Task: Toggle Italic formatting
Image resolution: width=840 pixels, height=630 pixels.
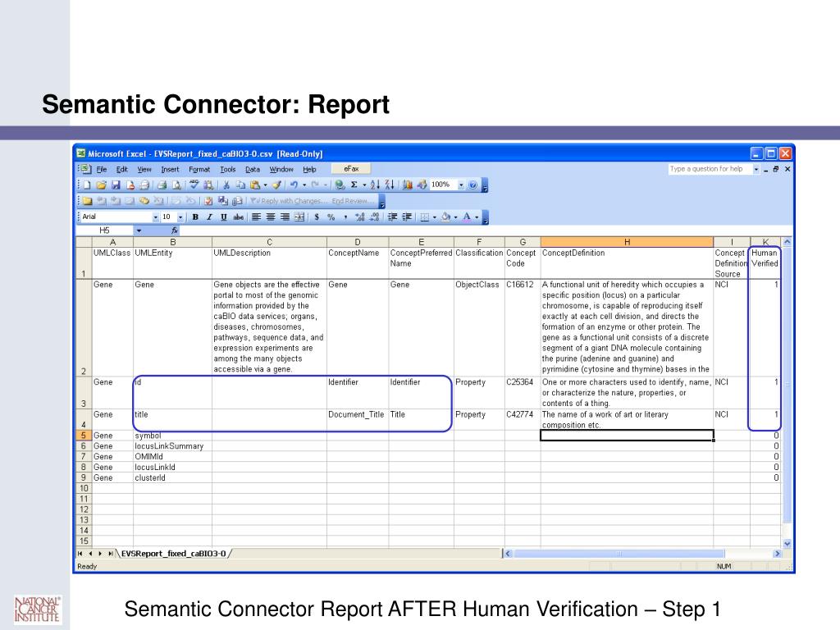Action: tap(209, 217)
